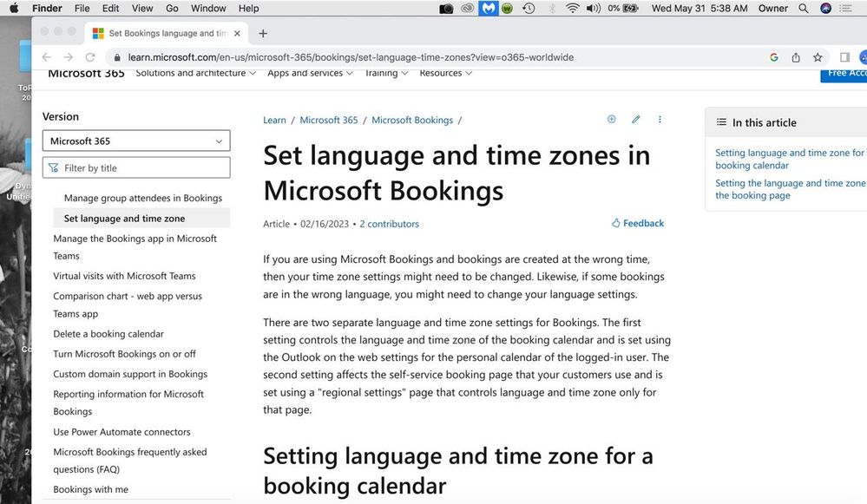This screenshot has height=504, width=867.
Task: Click the camera icon in menu bar
Action: coord(446,9)
